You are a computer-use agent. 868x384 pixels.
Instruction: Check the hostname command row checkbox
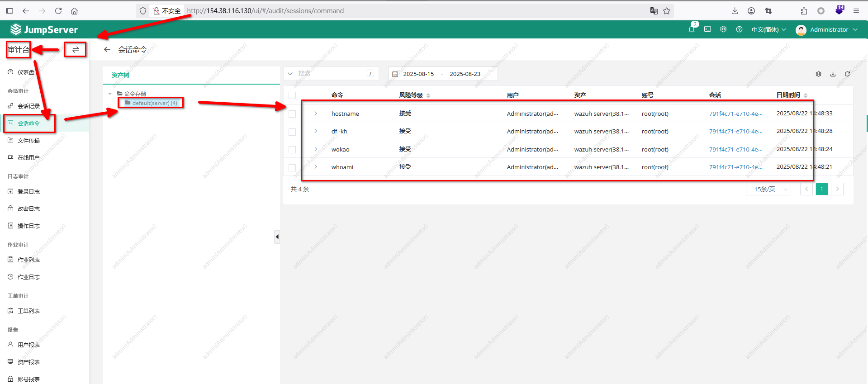pyautogui.click(x=292, y=114)
